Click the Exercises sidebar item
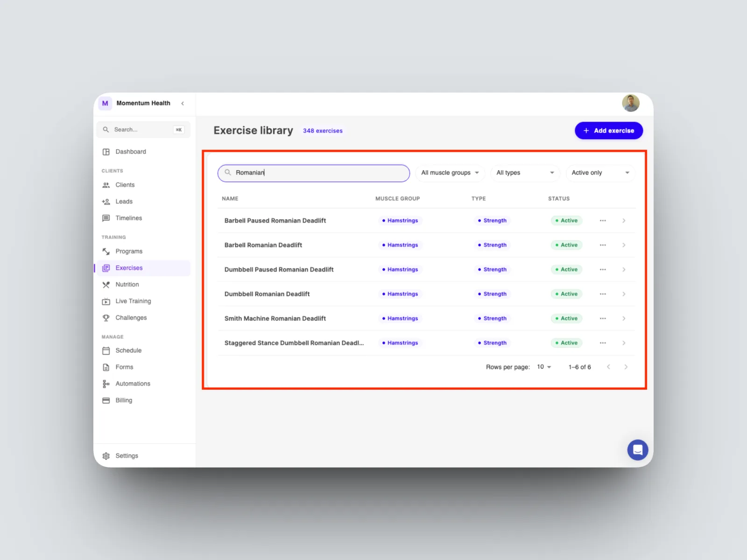This screenshot has height=560, width=747. (144, 268)
